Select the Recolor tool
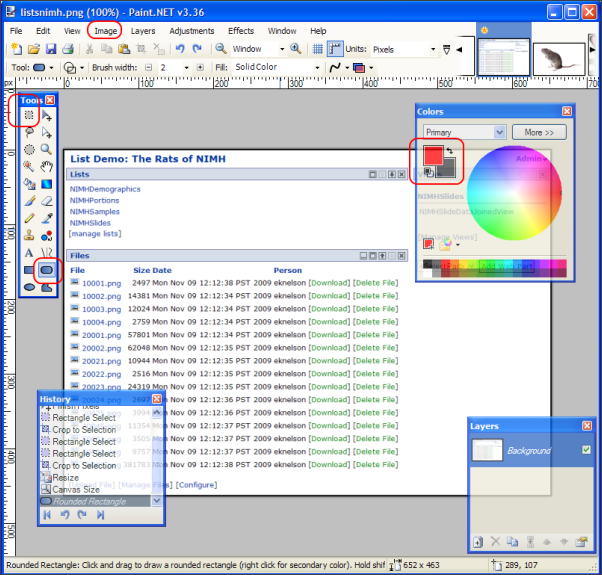Viewport: 602px width, 575px height. click(x=46, y=235)
